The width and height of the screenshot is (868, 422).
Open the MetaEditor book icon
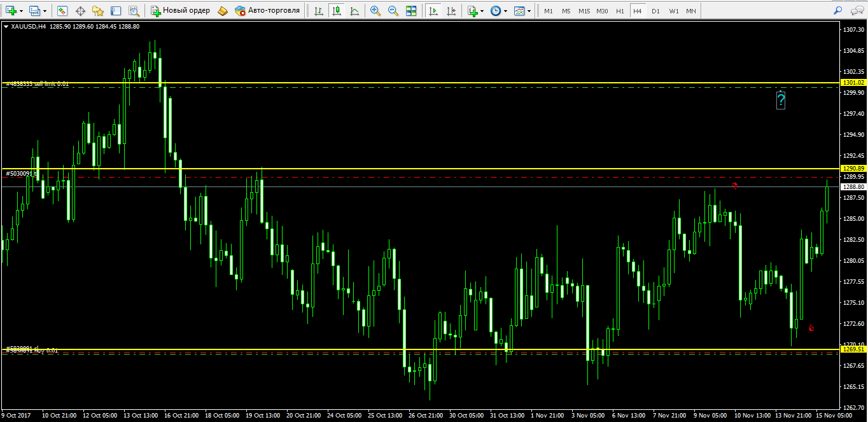click(x=222, y=11)
